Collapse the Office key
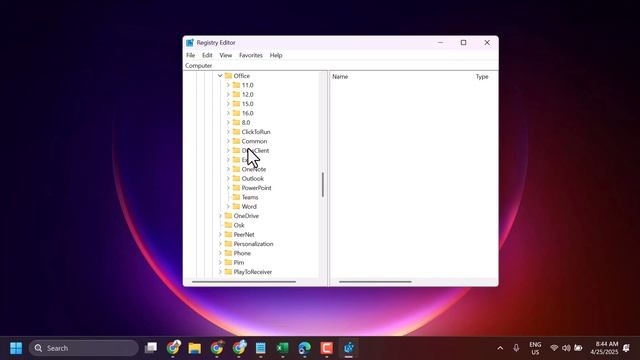Image resolution: width=640 pixels, height=360 pixels. pos(220,76)
